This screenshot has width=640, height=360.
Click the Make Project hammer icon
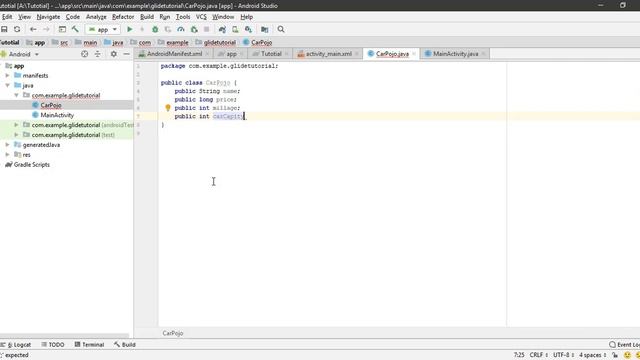(75, 29)
